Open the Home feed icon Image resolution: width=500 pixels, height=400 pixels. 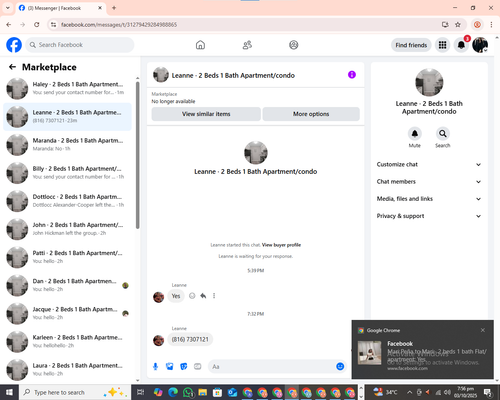[200, 45]
